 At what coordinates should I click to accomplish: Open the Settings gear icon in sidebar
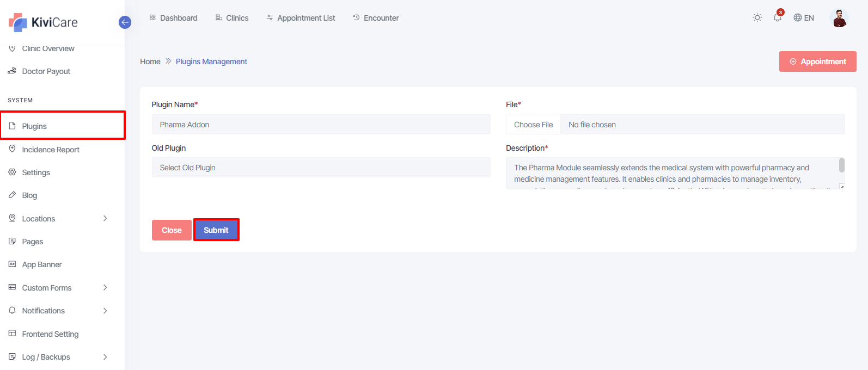coord(12,172)
